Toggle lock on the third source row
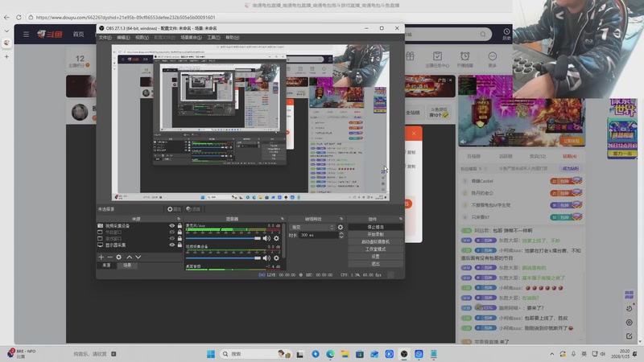The width and height of the screenshot is (644, 362). (x=180, y=238)
